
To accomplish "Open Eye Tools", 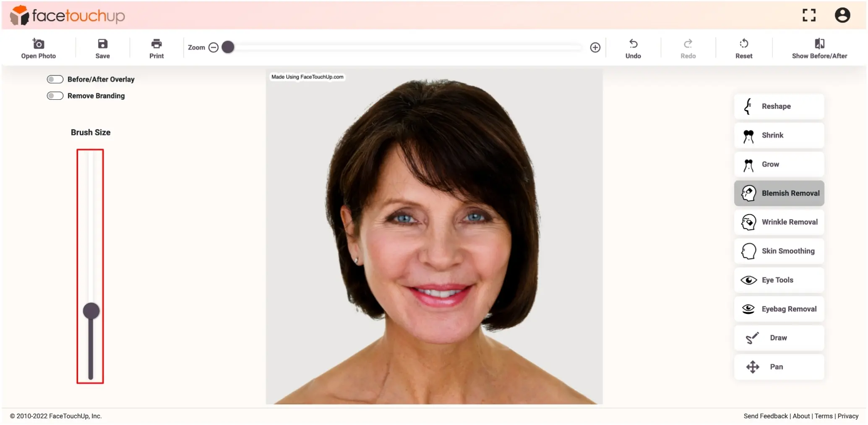I will click(x=779, y=280).
